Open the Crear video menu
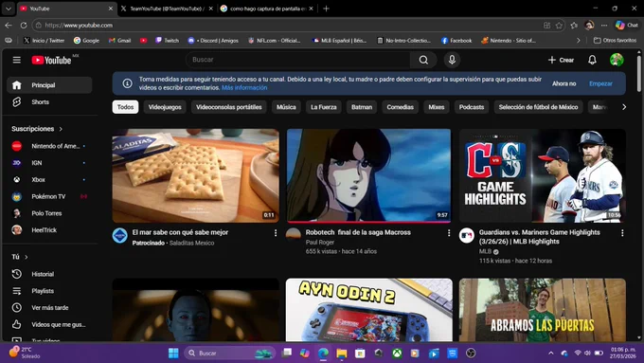 561,60
